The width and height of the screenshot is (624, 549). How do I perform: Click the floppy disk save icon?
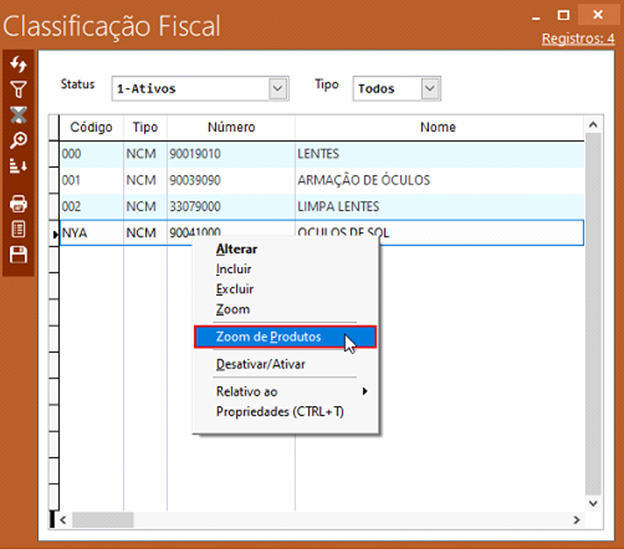point(18,255)
